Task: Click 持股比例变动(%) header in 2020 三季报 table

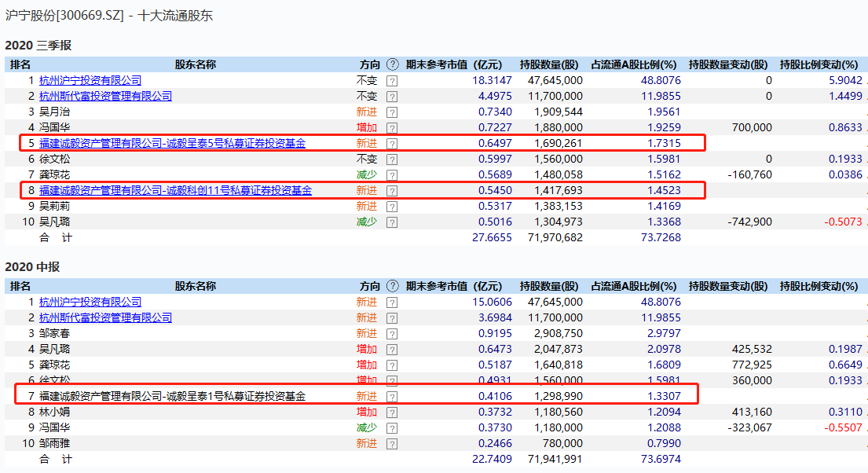Action: click(x=819, y=64)
